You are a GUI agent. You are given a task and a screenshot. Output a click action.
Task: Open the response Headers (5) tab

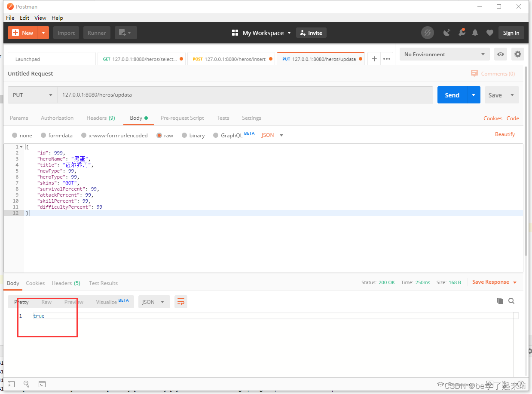66,283
